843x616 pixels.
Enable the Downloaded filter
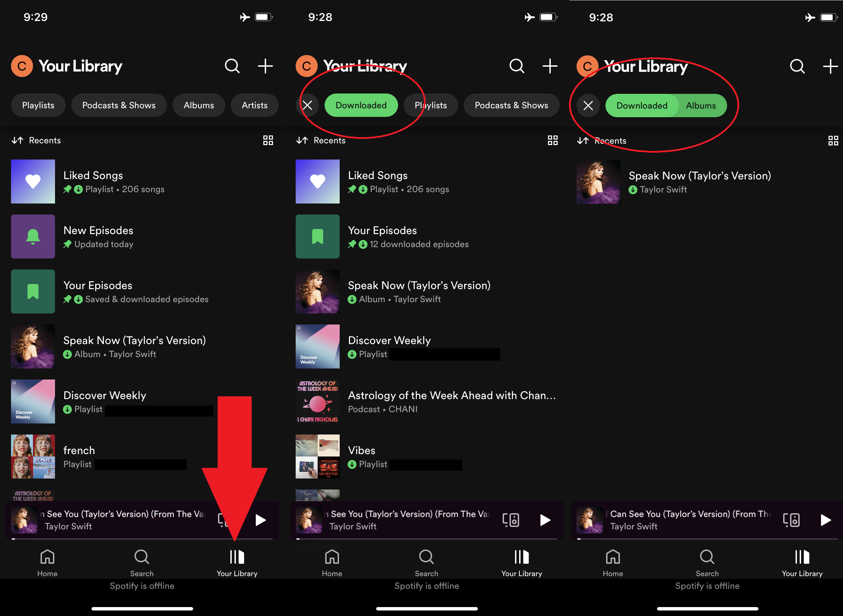tap(361, 105)
